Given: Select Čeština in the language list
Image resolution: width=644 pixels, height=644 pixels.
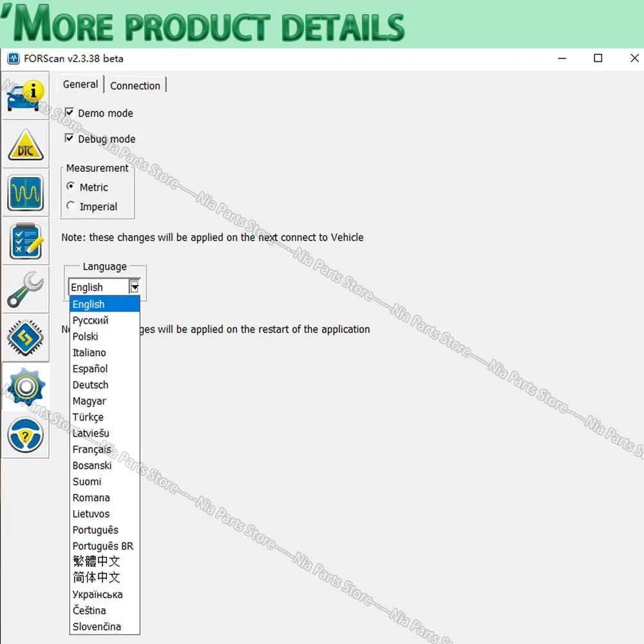Looking at the screenshot, I should tap(105, 611).
